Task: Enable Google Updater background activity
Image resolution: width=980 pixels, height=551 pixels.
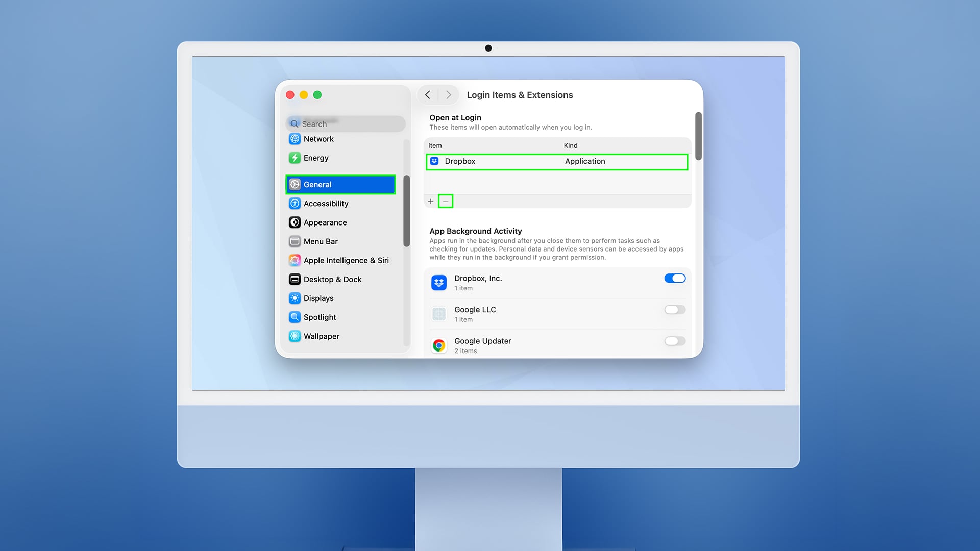Action: pyautogui.click(x=675, y=341)
